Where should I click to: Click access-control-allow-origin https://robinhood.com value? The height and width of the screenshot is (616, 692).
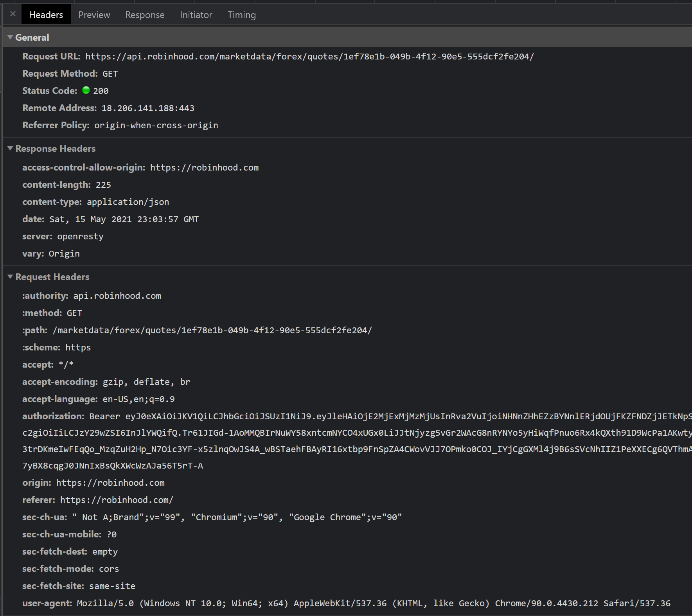[204, 167]
